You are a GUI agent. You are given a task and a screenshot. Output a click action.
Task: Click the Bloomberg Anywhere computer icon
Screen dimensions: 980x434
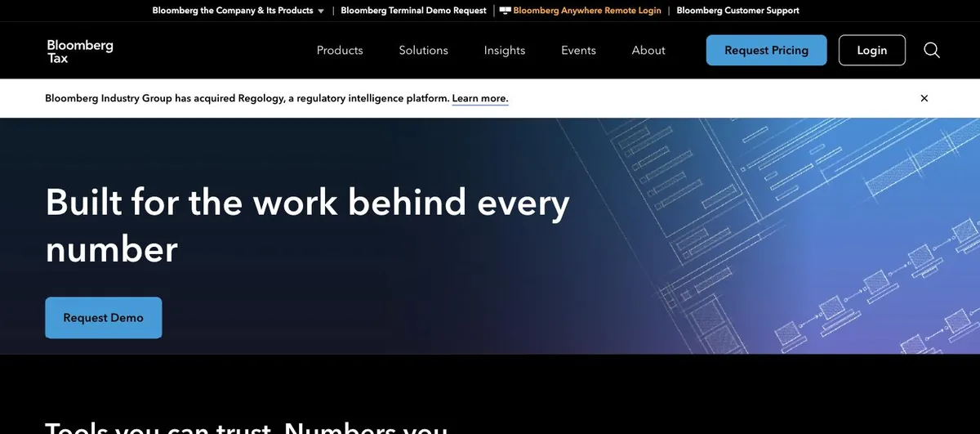pyautogui.click(x=506, y=11)
